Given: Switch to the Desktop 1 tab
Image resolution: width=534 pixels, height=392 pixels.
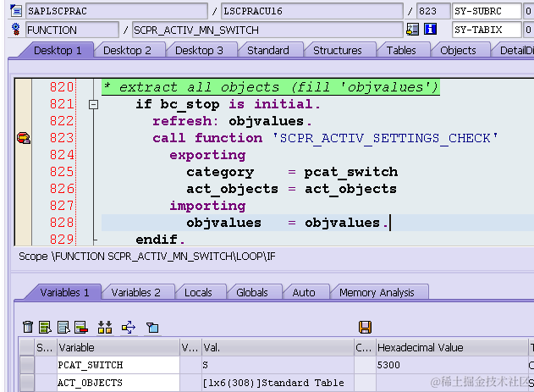Looking at the screenshot, I should point(58,51).
